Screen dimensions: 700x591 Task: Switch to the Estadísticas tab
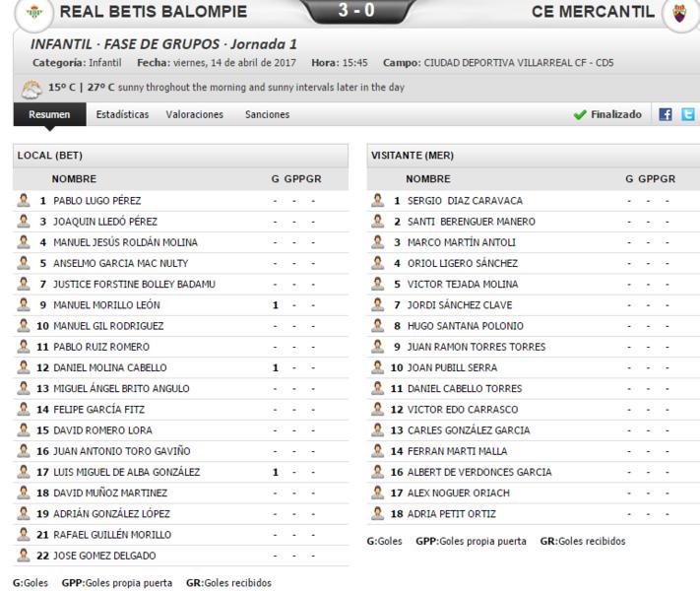(122, 114)
